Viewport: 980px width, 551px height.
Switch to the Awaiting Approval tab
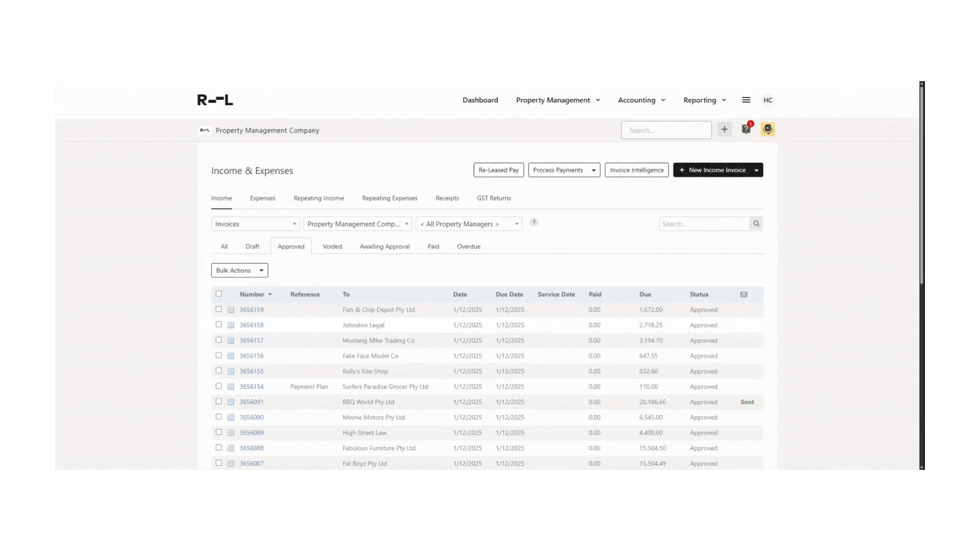(385, 246)
